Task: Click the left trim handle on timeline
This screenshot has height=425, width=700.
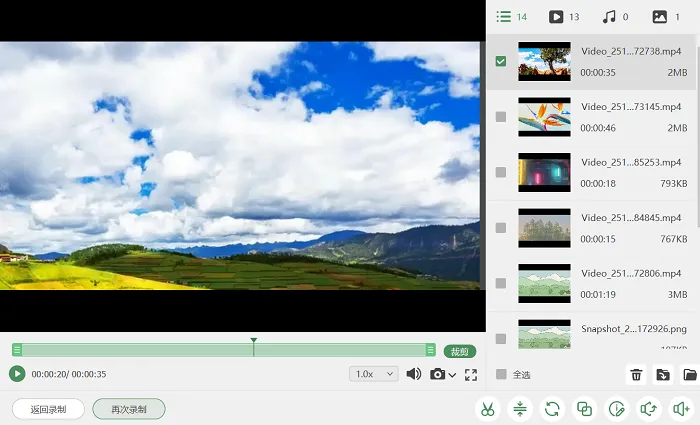Action: 17,350
